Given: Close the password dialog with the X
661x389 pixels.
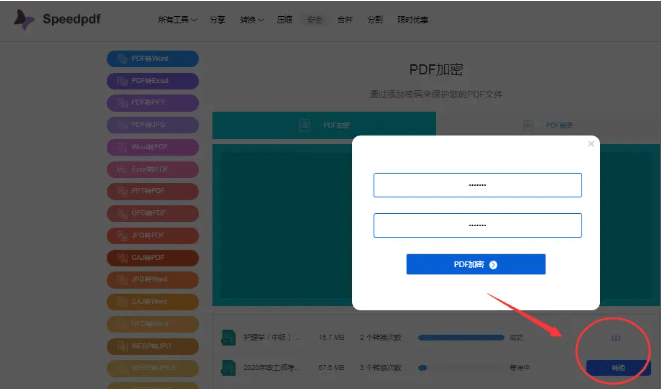Looking at the screenshot, I should (591, 144).
